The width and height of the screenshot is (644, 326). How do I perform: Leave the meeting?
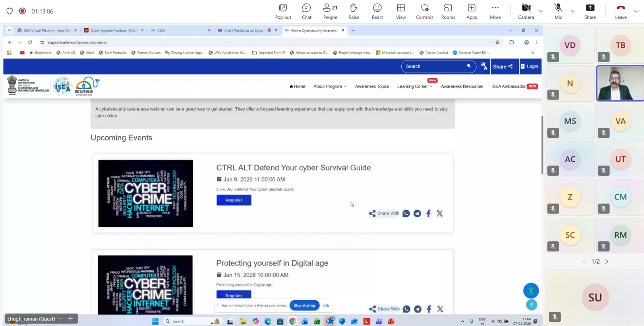pos(621,11)
